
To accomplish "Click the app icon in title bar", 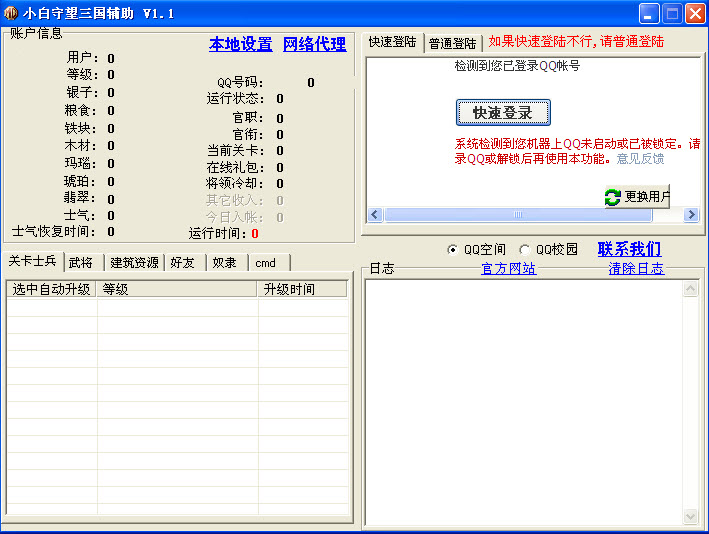I will tap(10, 13).
